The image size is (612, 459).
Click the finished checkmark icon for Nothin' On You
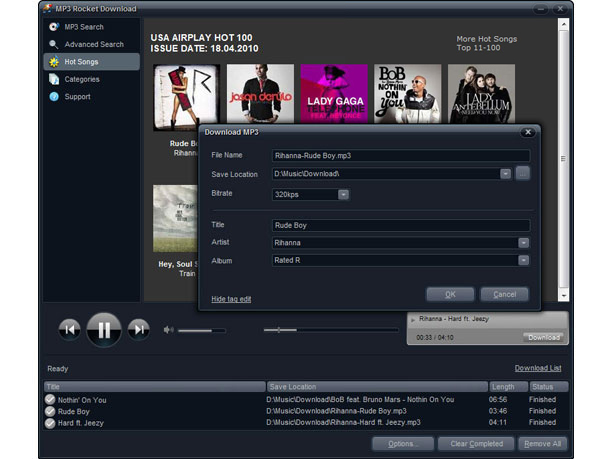point(50,400)
